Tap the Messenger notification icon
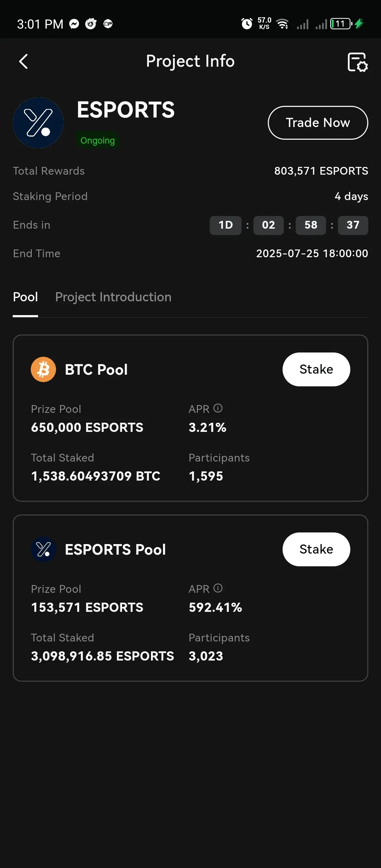 coord(74,24)
